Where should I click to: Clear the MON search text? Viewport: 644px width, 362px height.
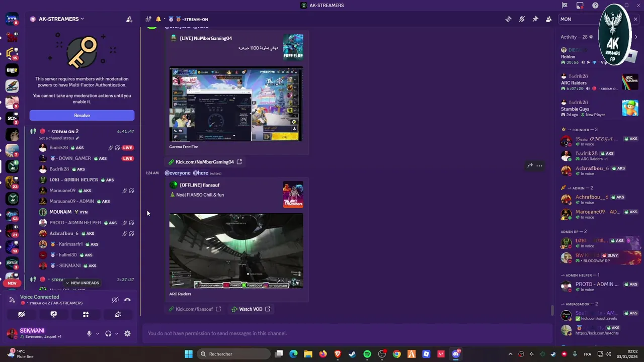pos(635,19)
